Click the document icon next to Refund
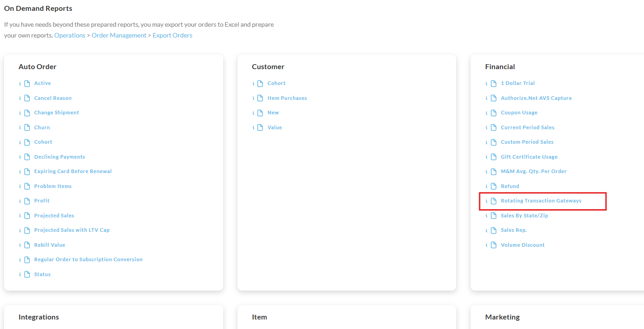Viewport: 644px width, 329px height. tap(494, 186)
